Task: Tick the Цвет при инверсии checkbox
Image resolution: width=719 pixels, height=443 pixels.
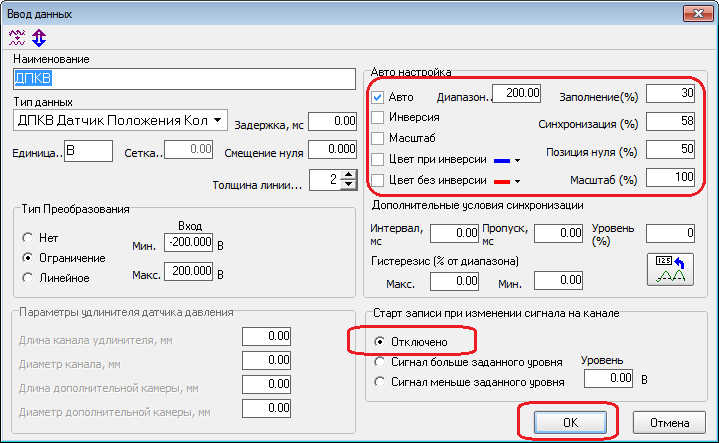Action: pos(377,159)
